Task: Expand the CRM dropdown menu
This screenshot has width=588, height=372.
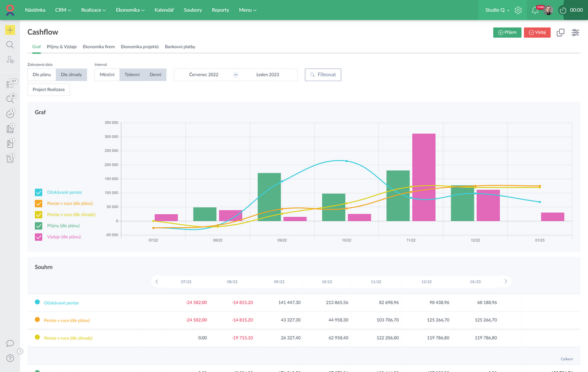Action: [x=63, y=10]
